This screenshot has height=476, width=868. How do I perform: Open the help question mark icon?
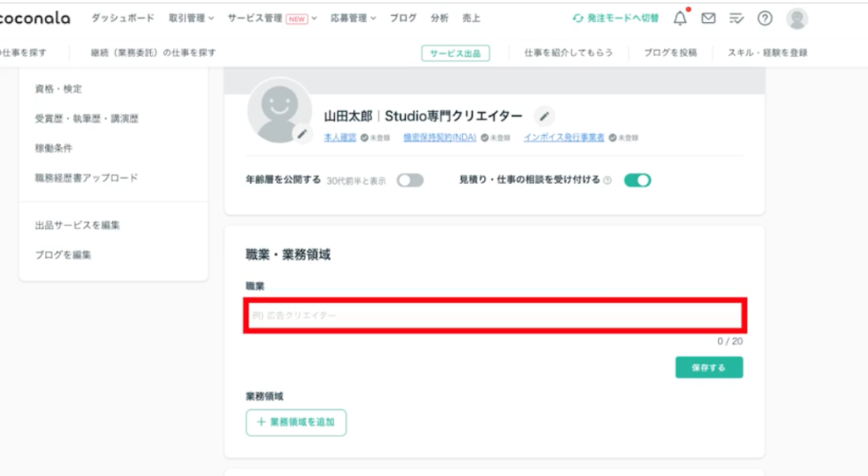coord(765,19)
